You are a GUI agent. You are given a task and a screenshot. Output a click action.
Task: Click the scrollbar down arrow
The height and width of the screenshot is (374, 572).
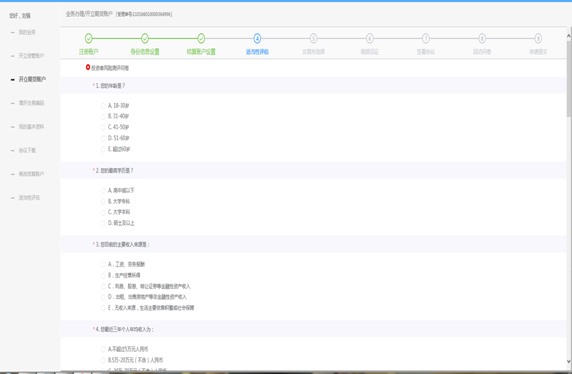pos(569,361)
